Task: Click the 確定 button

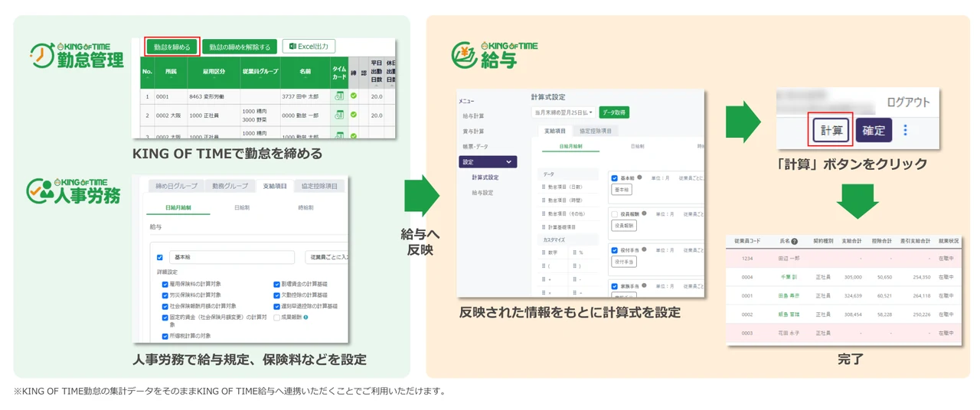Action: click(x=874, y=131)
